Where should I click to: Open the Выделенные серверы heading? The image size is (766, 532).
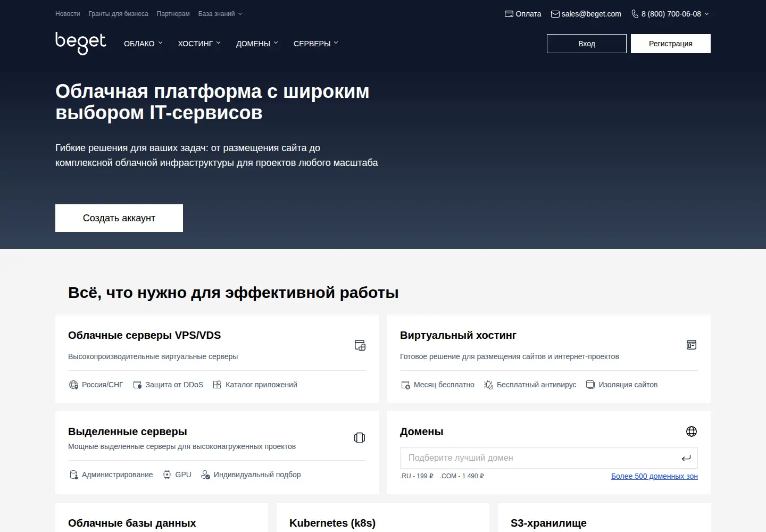click(128, 431)
